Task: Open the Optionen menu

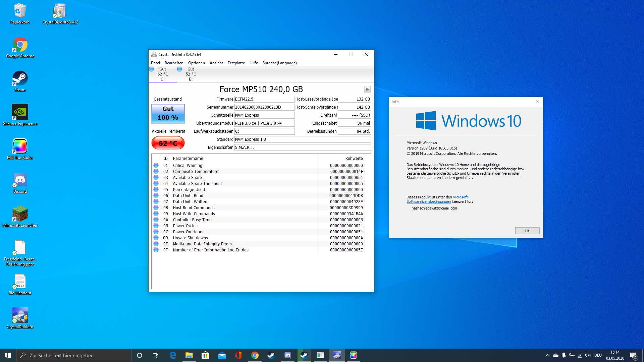Action: pyautogui.click(x=196, y=63)
